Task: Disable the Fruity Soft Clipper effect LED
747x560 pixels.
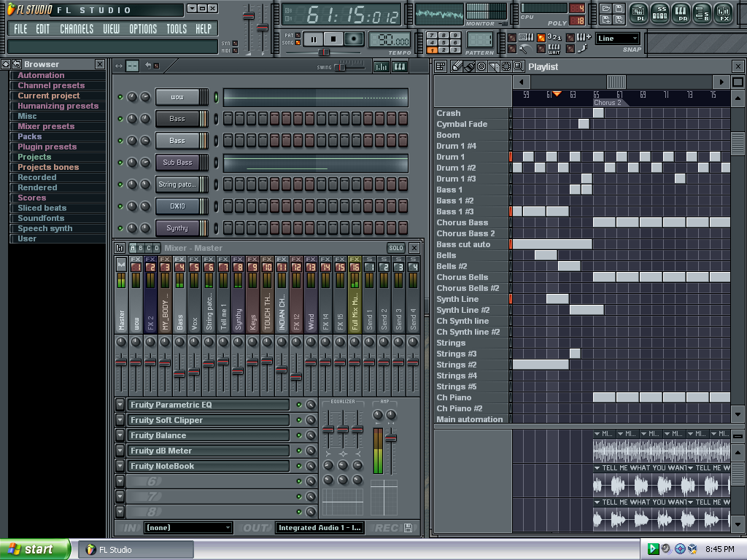Action: [299, 420]
